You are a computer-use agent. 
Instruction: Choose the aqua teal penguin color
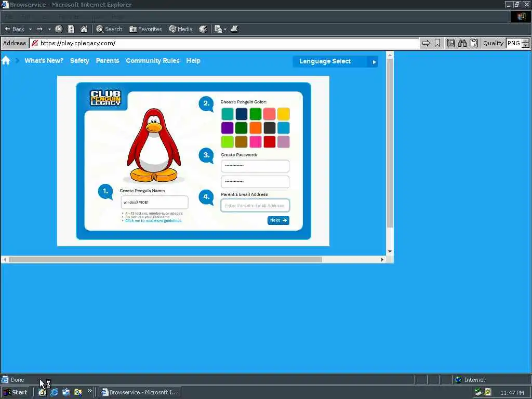228,114
